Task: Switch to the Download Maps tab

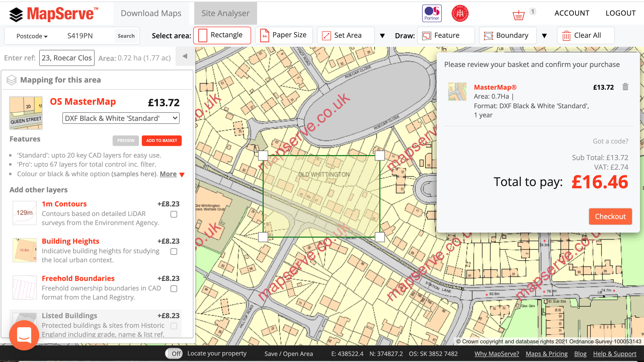Action: pos(150,13)
